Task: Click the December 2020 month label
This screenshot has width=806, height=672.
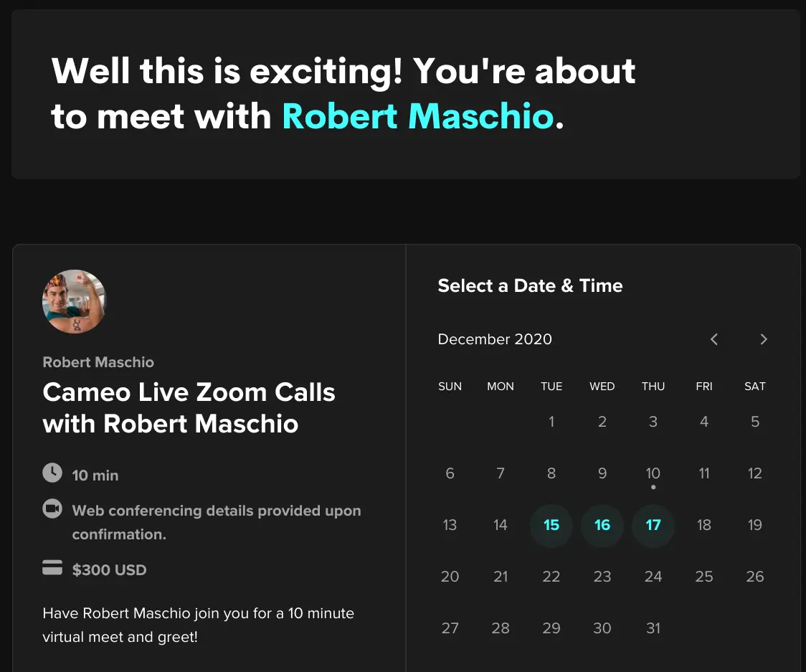Action: pyautogui.click(x=495, y=339)
